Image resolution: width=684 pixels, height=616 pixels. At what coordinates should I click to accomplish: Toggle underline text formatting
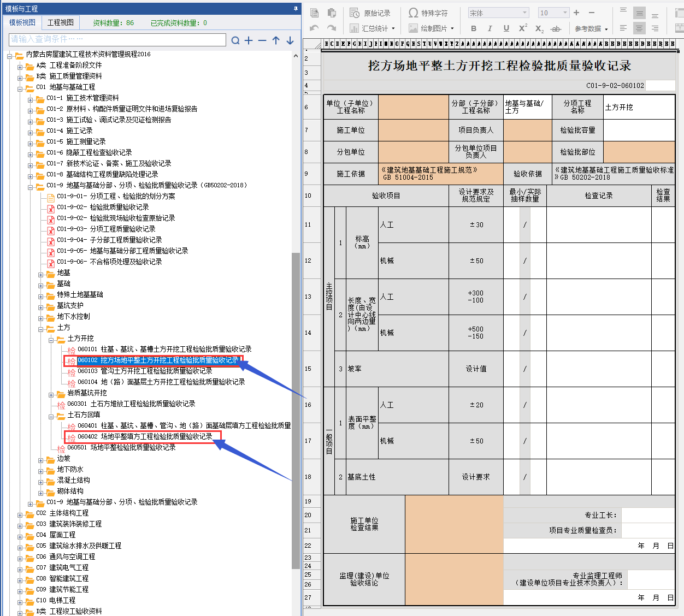(506, 28)
